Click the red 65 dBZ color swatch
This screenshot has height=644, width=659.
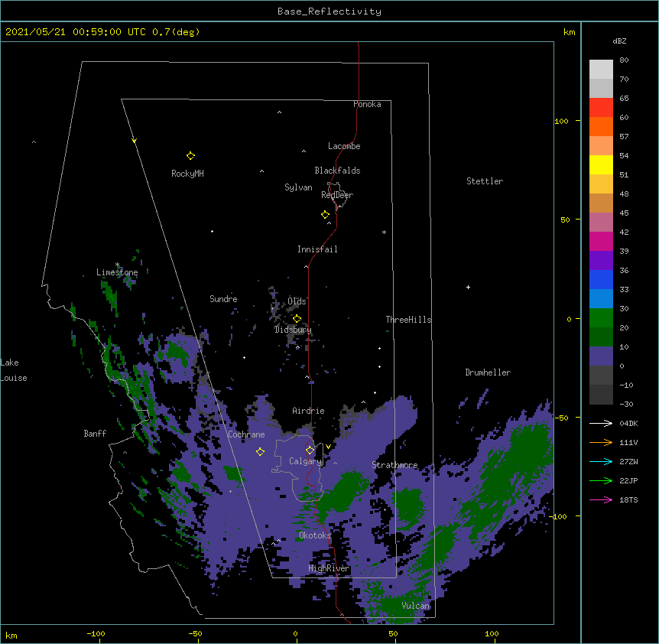(x=601, y=107)
